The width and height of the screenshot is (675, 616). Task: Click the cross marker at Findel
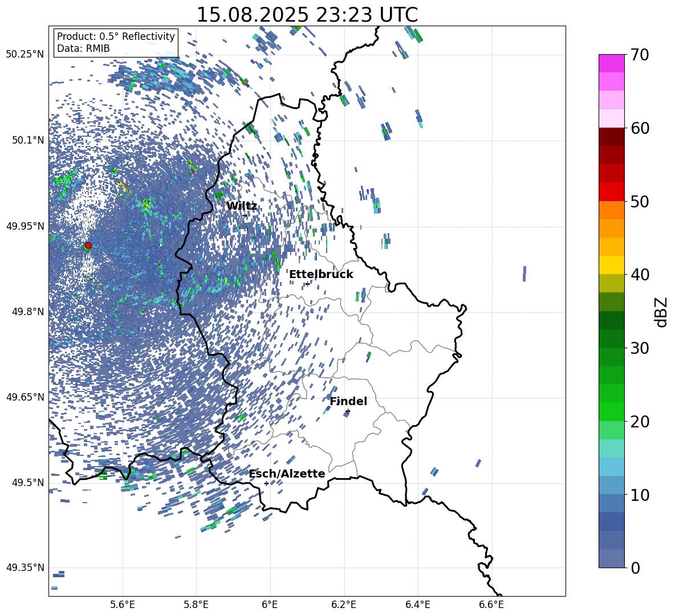[348, 411]
